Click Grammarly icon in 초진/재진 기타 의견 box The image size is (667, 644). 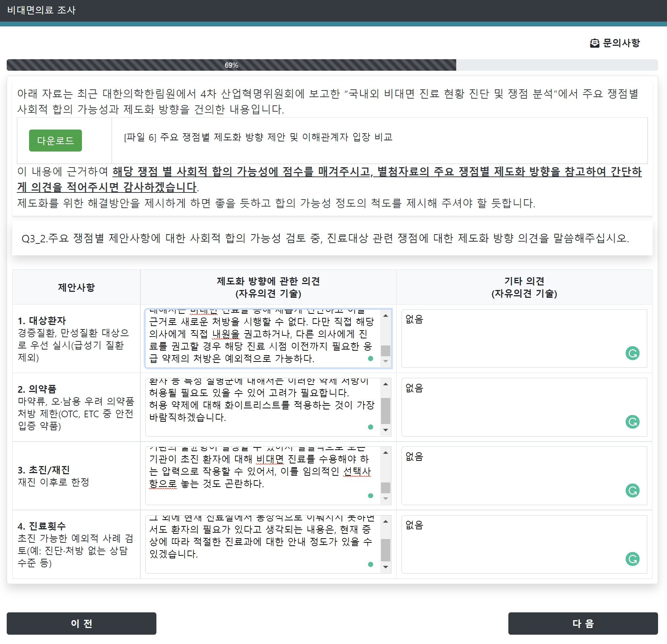632,490
